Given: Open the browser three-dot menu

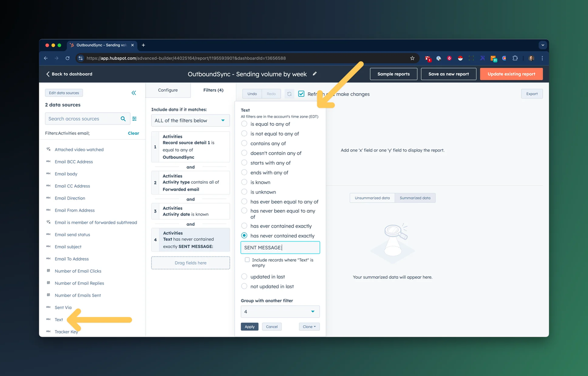Looking at the screenshot, I should (x=542, y=58).
